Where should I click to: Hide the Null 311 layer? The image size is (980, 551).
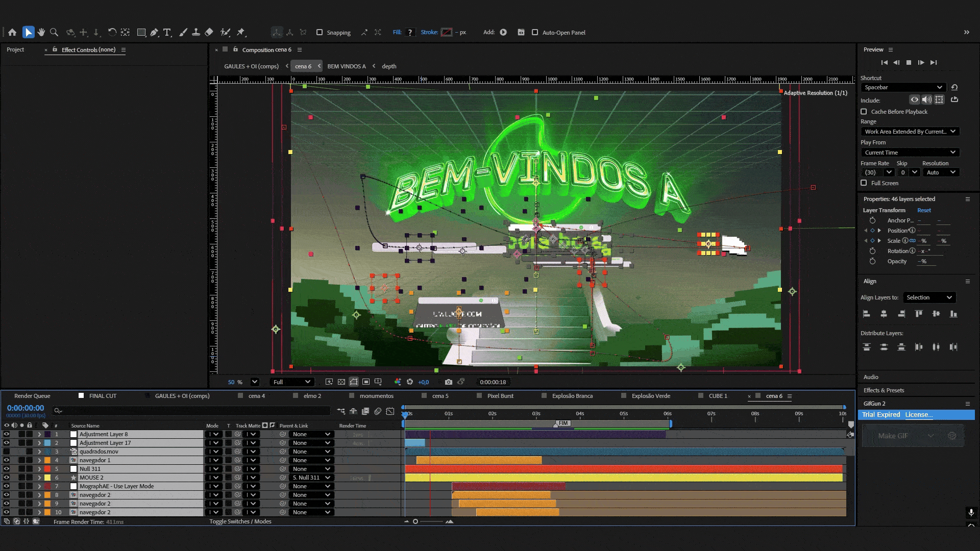coord(7,469)
